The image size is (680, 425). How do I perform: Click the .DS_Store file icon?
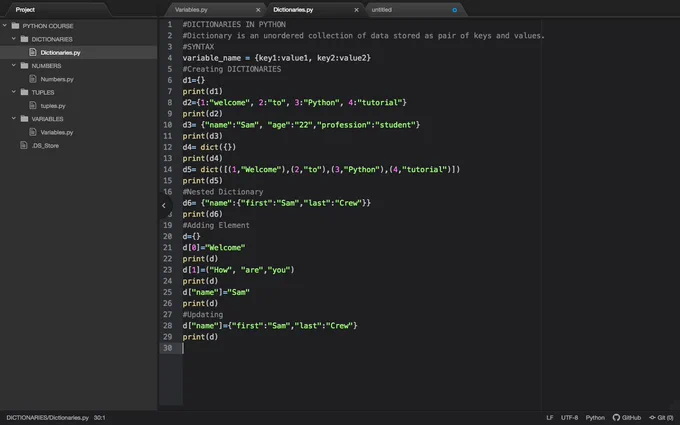24,145
